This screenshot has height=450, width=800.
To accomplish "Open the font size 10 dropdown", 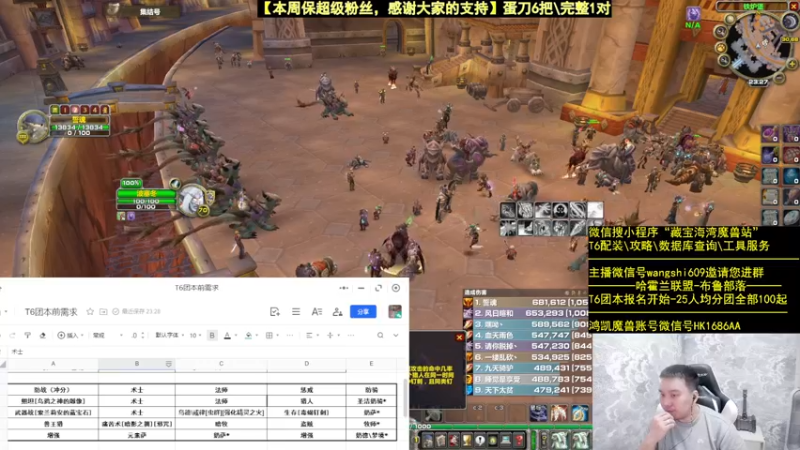I will pos(195,335).
